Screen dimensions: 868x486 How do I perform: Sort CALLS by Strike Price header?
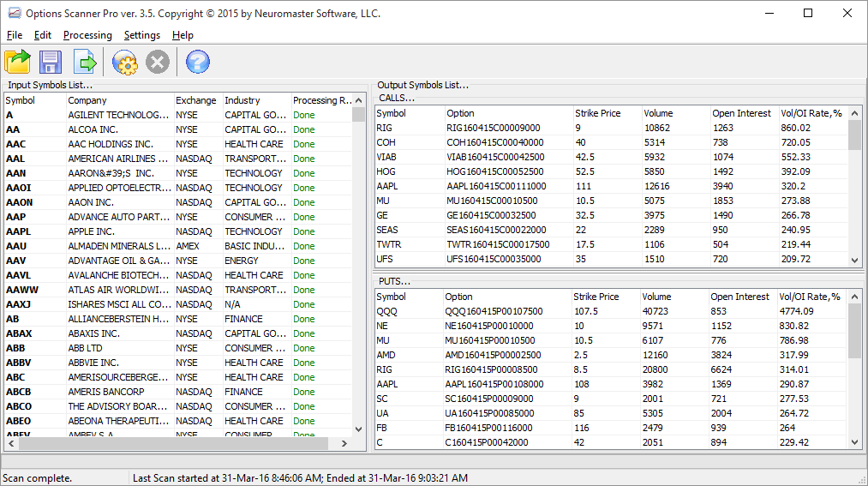click(x=607, y=113)
